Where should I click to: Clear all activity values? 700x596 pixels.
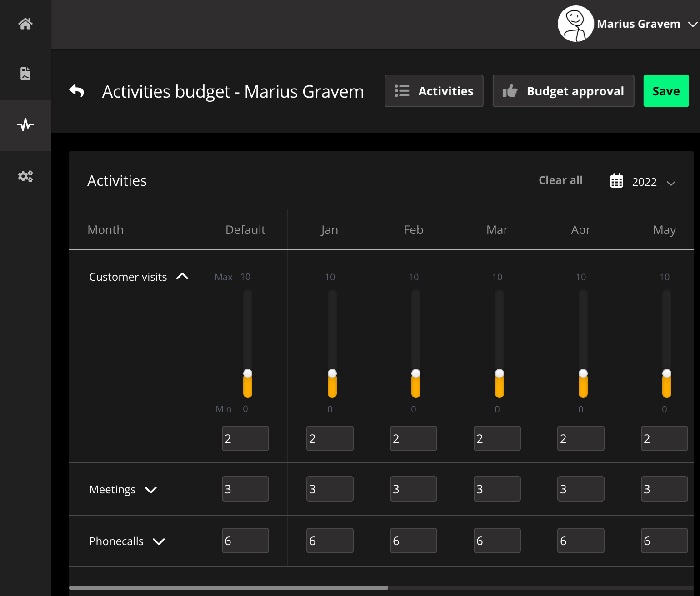click(x=560, y=180)
